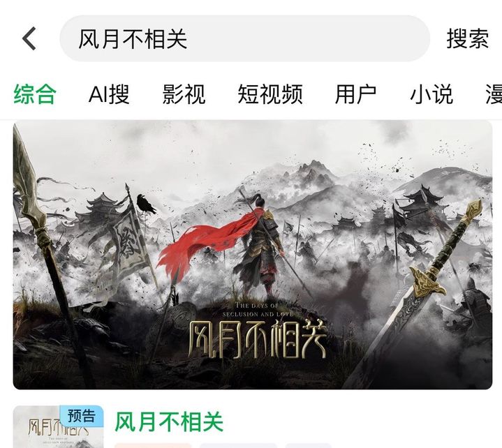Image resolution: width=502 pixels, height=448 pixels.
Task: Select the 小说 tab
Action: tap(431, 94)
